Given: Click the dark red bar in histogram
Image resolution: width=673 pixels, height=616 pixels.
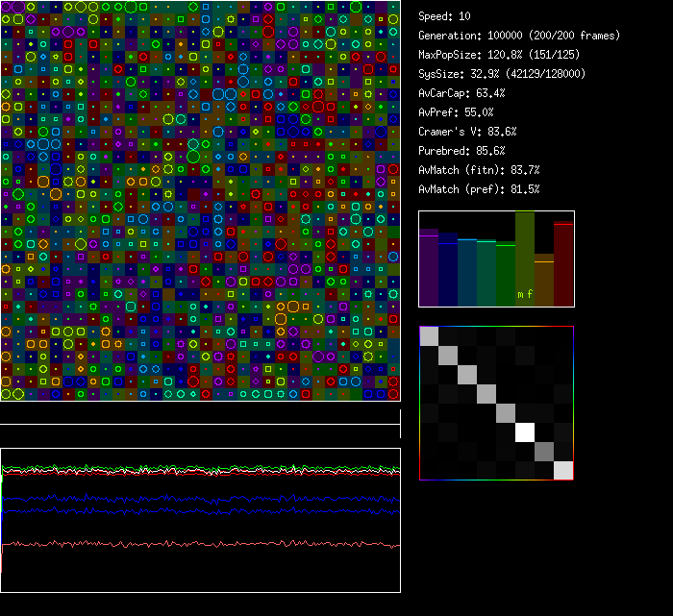Looking at the screenshot, I should click(563, 264).
